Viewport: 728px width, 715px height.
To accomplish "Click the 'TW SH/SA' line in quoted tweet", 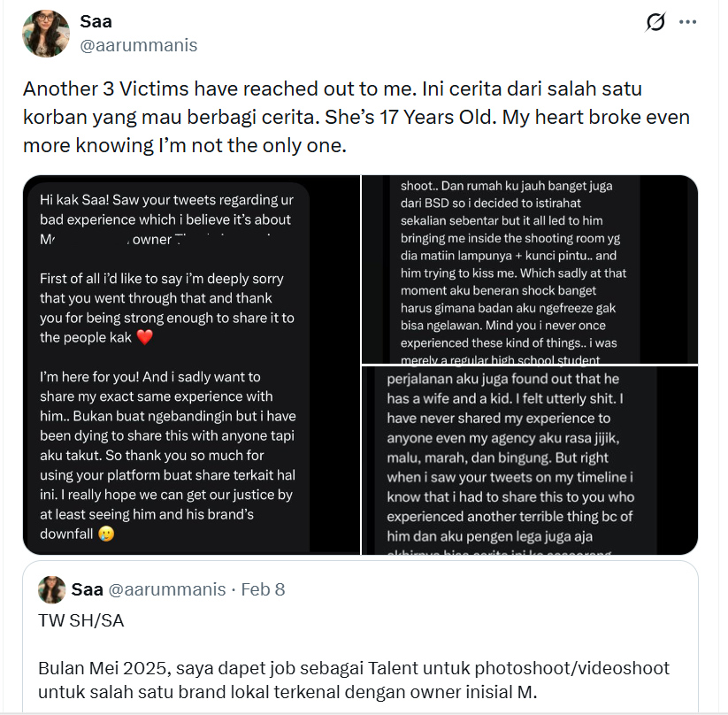I will [x=81, y=620].
